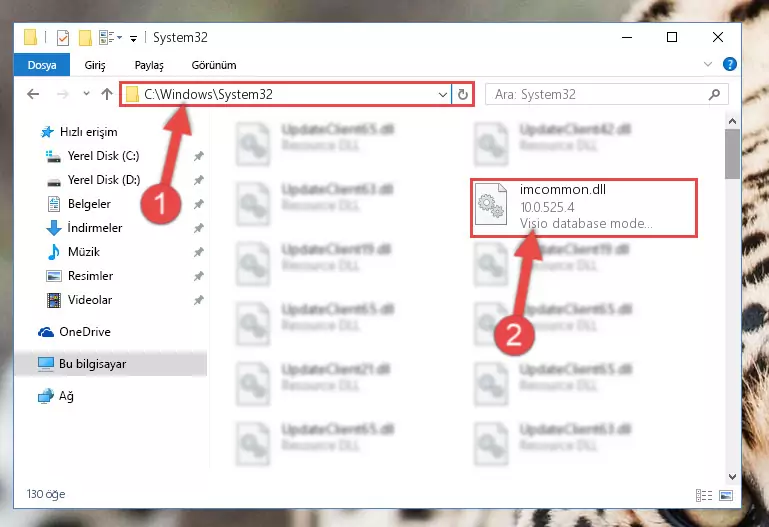Click the New folder icon in quick access toolbar

85,38
